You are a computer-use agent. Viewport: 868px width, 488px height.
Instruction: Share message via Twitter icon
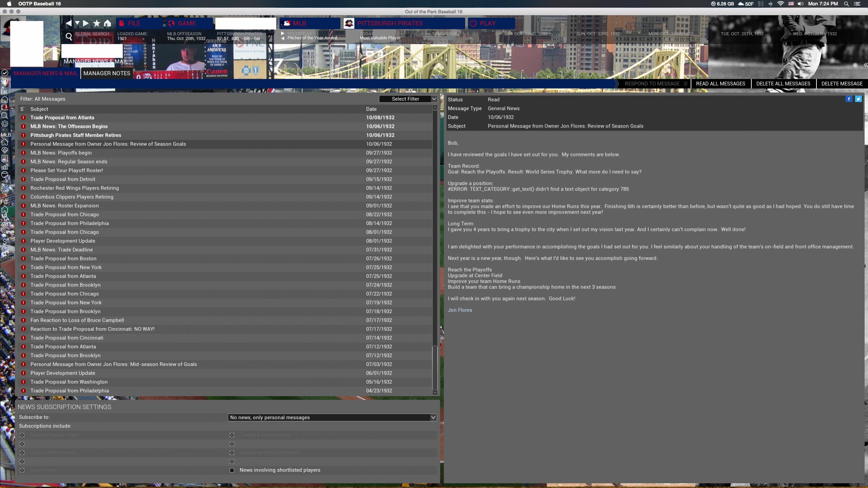(858, 99)
